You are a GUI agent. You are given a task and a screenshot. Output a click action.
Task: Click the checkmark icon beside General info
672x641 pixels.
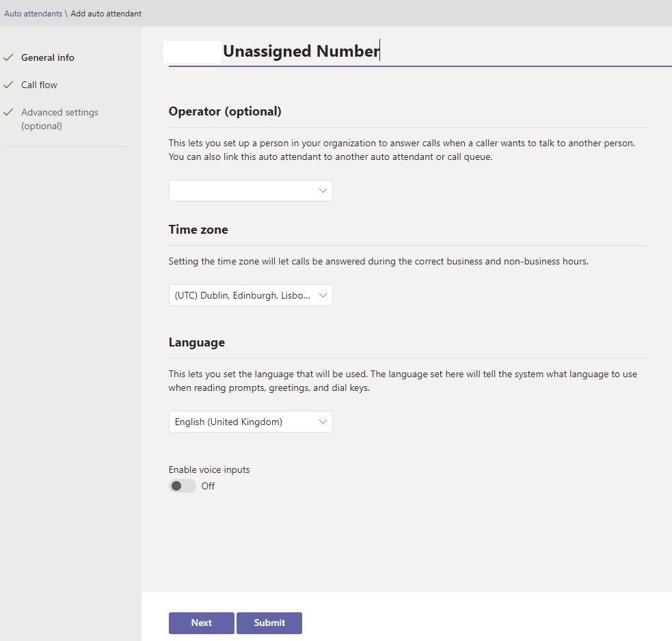(x=8, y=57)
